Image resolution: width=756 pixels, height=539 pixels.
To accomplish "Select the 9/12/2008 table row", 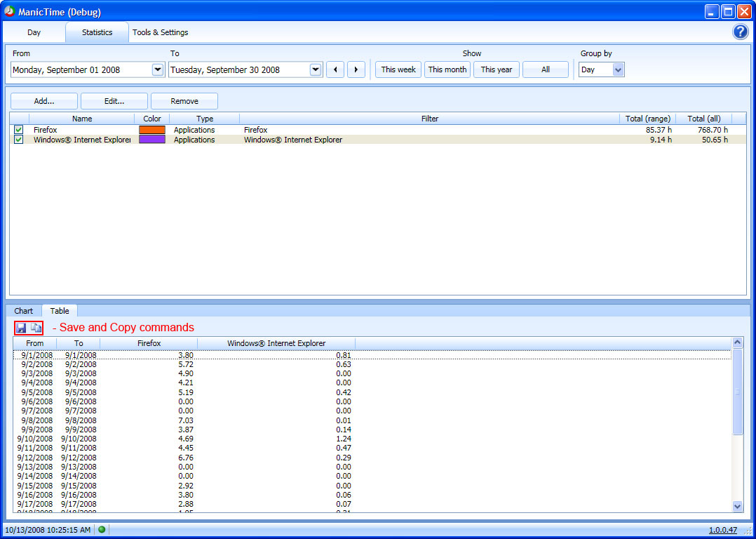I will [x=372, y=458].
